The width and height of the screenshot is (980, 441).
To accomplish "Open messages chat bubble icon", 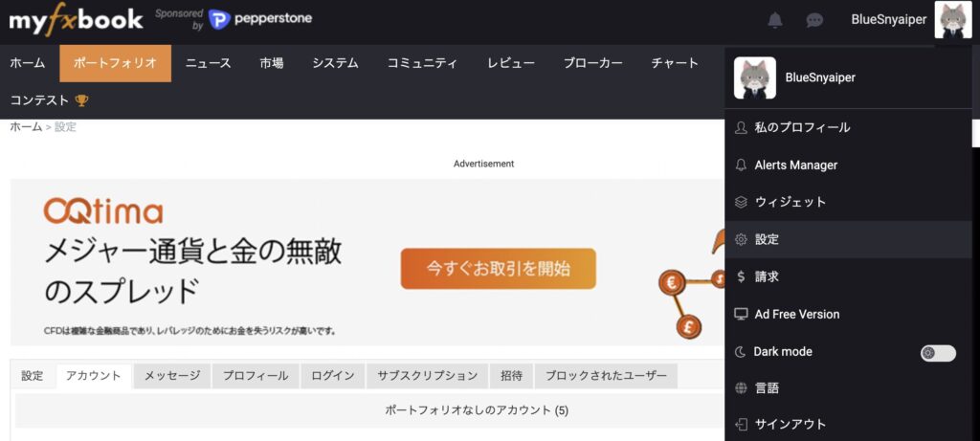I will (814, 20).
